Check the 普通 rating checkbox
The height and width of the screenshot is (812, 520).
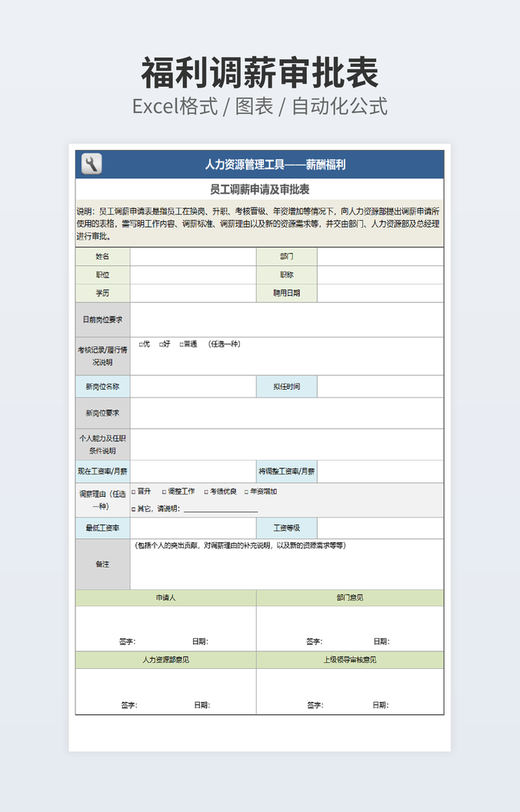click(x=182, y=344)
